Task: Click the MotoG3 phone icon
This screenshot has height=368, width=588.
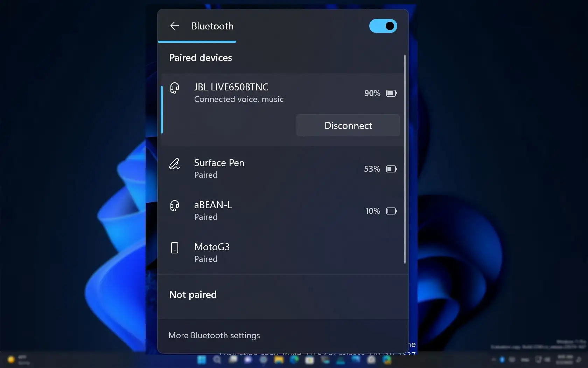Action: pos(175,248)
